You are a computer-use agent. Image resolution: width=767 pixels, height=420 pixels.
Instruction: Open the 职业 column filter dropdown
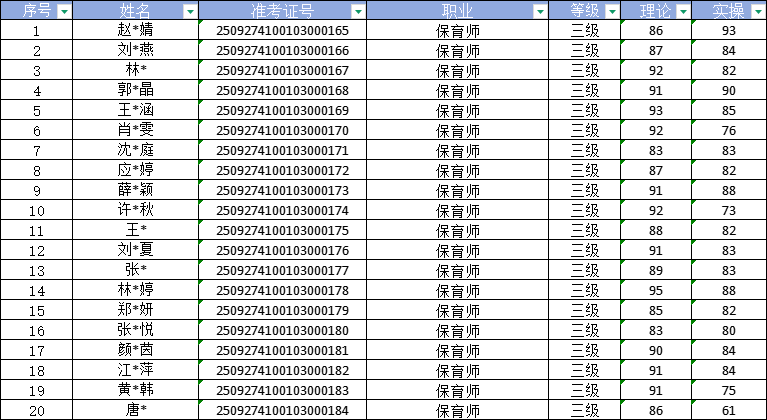coord(540,11)
